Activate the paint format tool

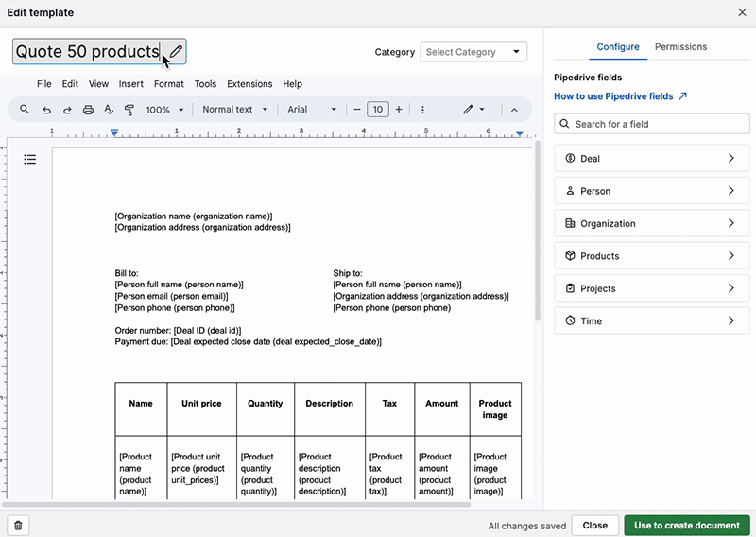129,110
